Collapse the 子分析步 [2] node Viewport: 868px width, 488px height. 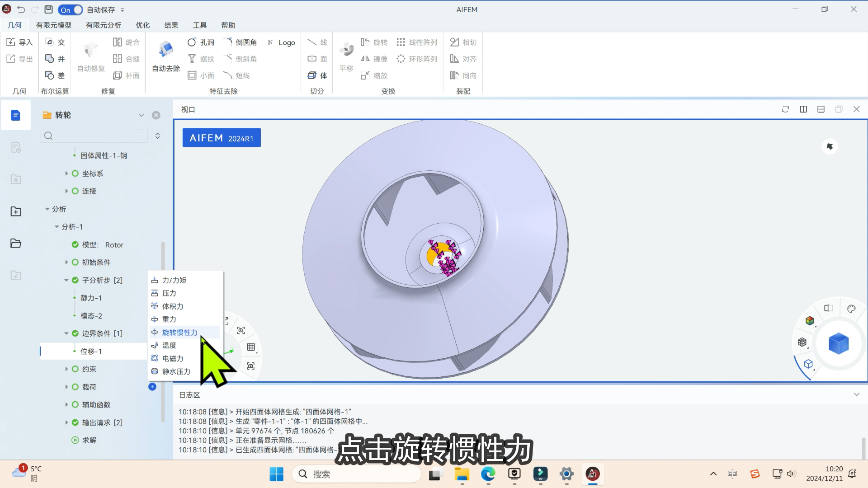pyautogui.click(x=66, y=280)
